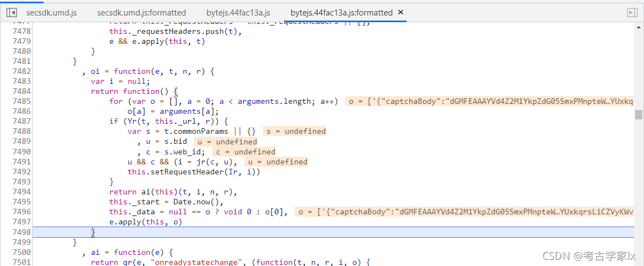Switch to the bytejs.44fac13a.js tab
644x266 pixels.
pos(239,13)
